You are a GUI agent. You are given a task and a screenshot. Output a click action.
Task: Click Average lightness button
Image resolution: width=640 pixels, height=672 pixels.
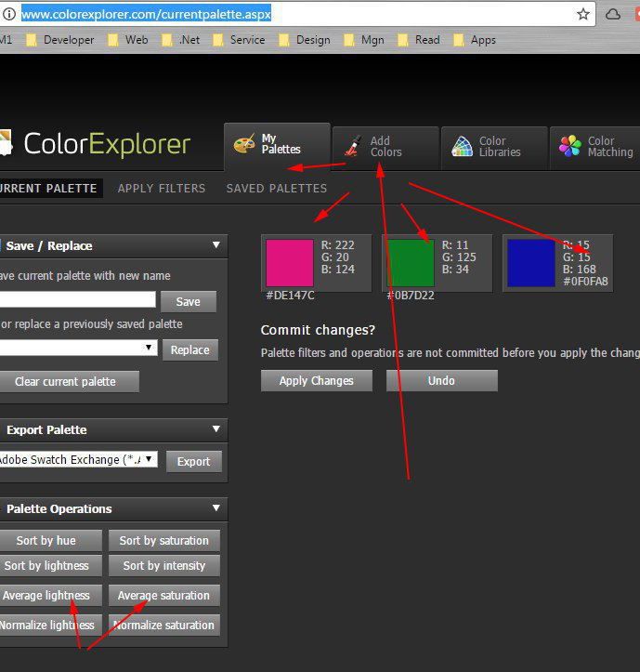tap(50, 595)
